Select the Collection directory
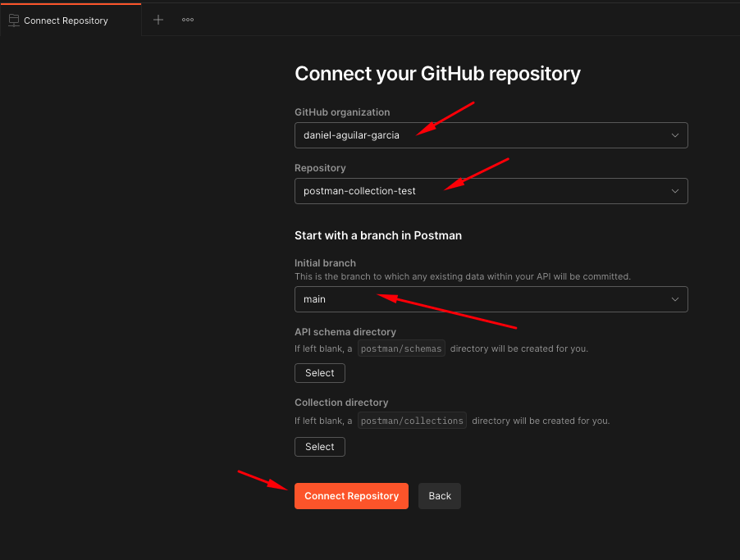This screenshot has height=560, width=740. tap(319, 447)
